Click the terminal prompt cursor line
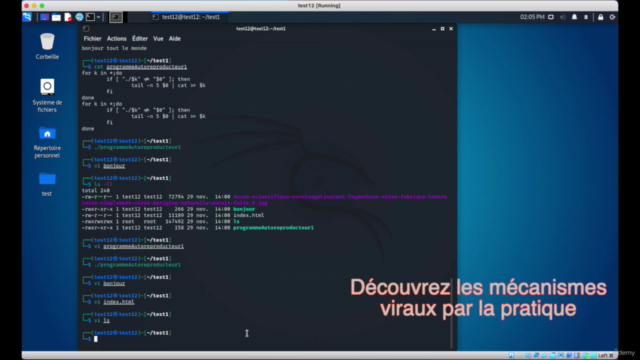This screenshot has width=640, height=360. [x=96, y=339]
